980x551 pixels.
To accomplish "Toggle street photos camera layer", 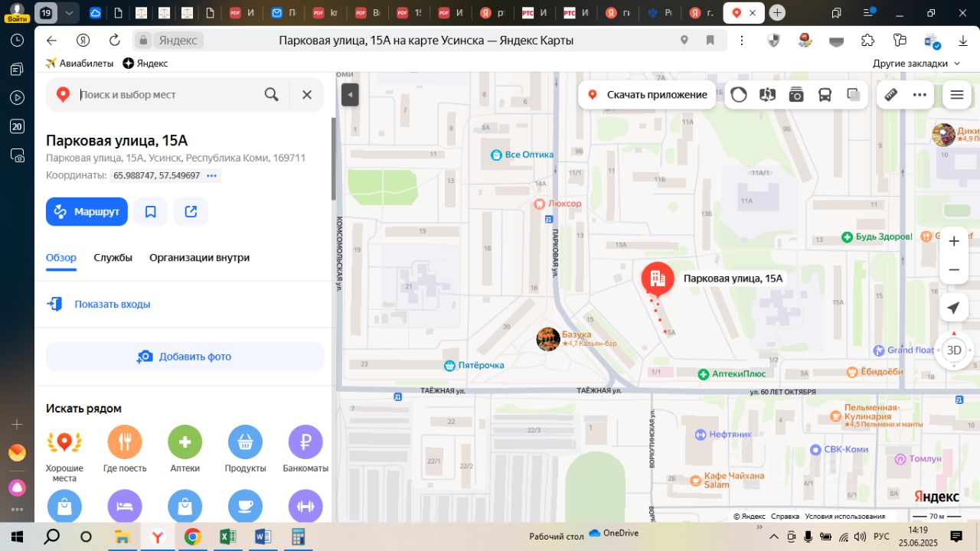I will point(796,95).
